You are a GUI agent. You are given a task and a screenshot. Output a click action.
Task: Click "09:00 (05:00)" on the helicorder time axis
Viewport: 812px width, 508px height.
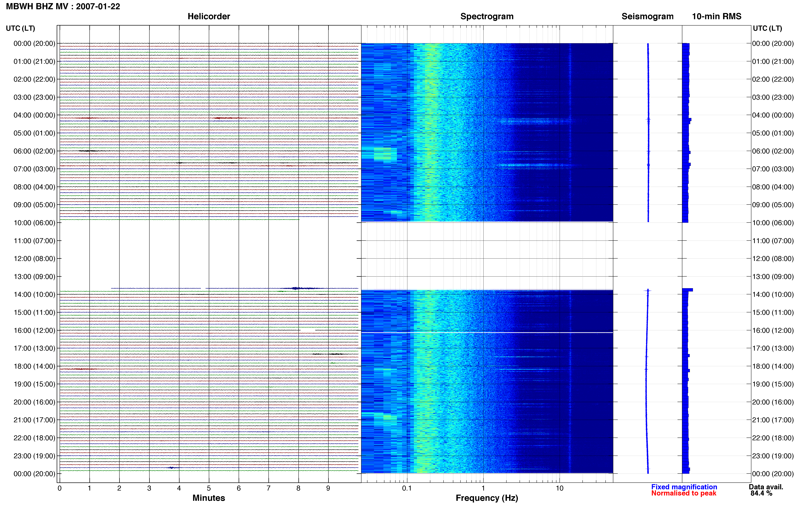pyautogui.click(x=34, y=205)
